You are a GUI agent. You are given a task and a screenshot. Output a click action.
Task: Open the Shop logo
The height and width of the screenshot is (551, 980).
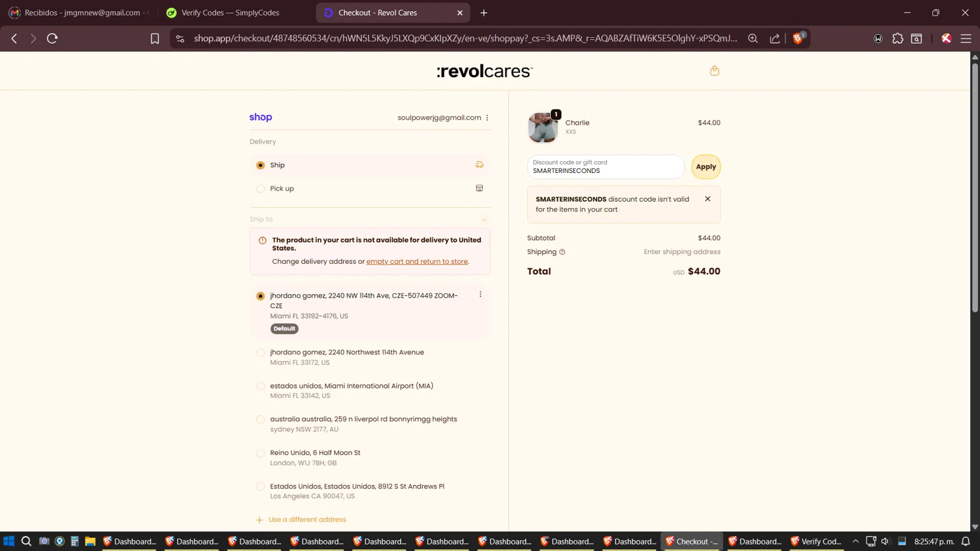coord(261,117)
